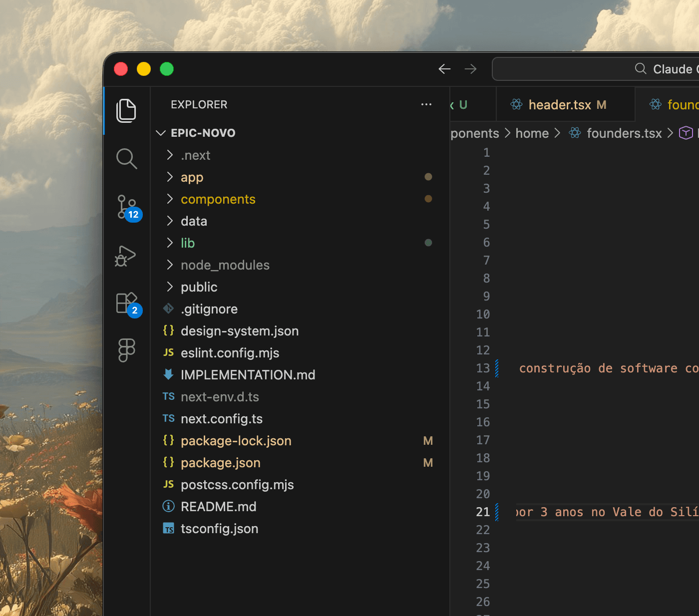Open Extensions view with 2 updates badge

[x=126, y=303]
